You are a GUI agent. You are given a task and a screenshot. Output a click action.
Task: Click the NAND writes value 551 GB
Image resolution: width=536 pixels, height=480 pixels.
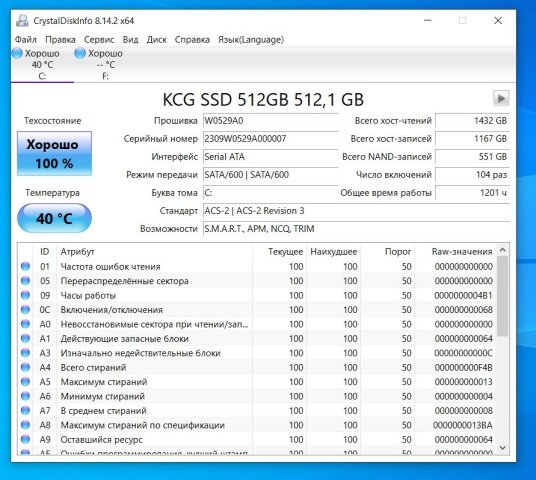[472, 157]
